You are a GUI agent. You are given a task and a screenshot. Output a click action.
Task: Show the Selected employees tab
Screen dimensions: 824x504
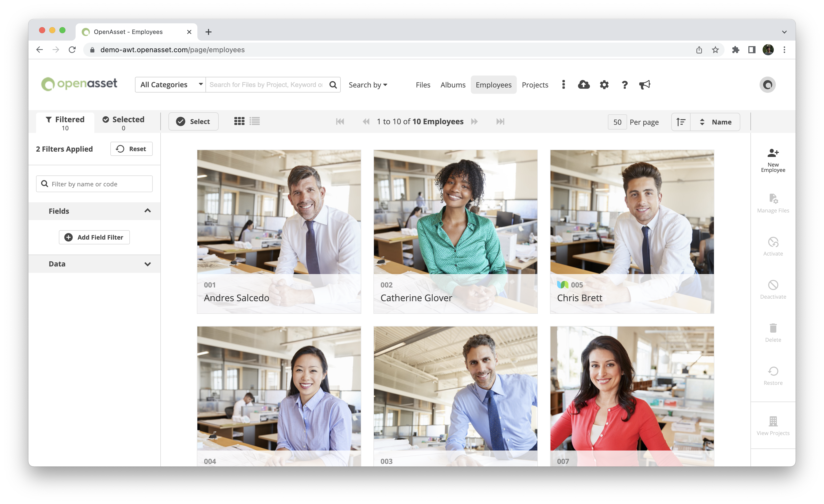pyautogui.click(x=123, y=123)
